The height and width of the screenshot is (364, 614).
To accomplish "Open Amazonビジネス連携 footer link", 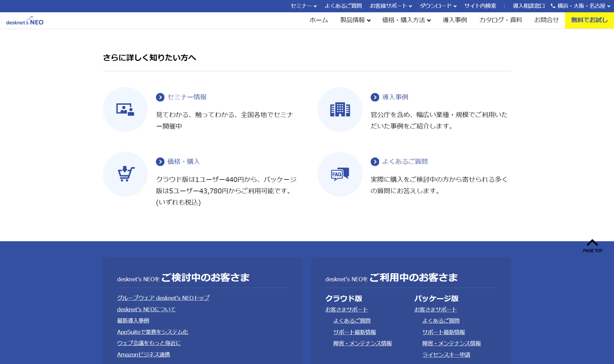I will pyautogui.click(x=144, y=354).
